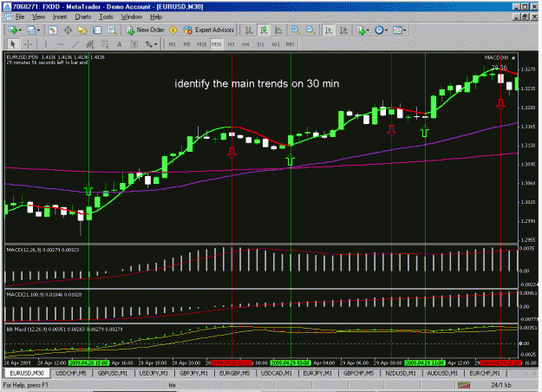Open the Window menu
The height and width of the screenshot is (392, 542).
(131, 16)
